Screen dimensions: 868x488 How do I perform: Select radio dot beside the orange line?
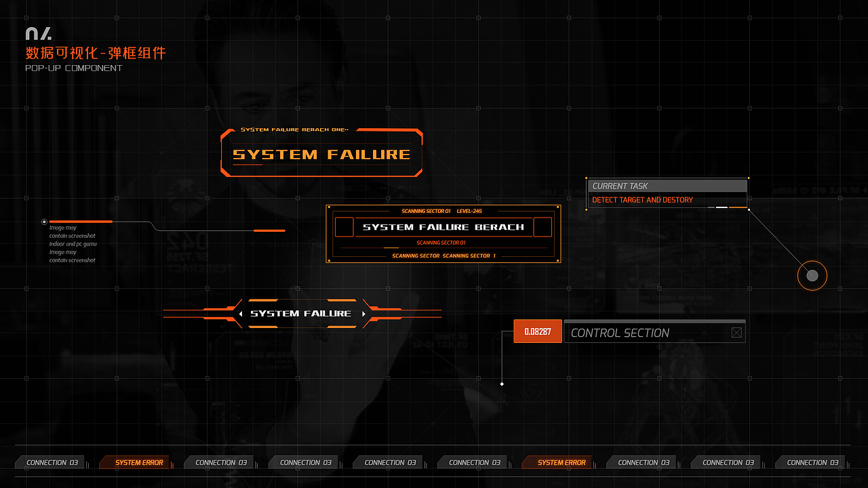(x=44, y=222)
